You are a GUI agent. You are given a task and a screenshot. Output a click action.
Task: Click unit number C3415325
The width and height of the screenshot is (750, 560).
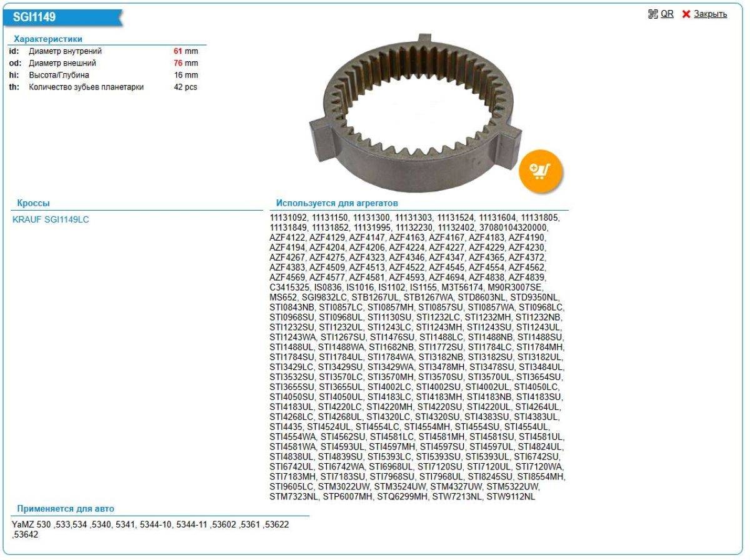(290, 287)
